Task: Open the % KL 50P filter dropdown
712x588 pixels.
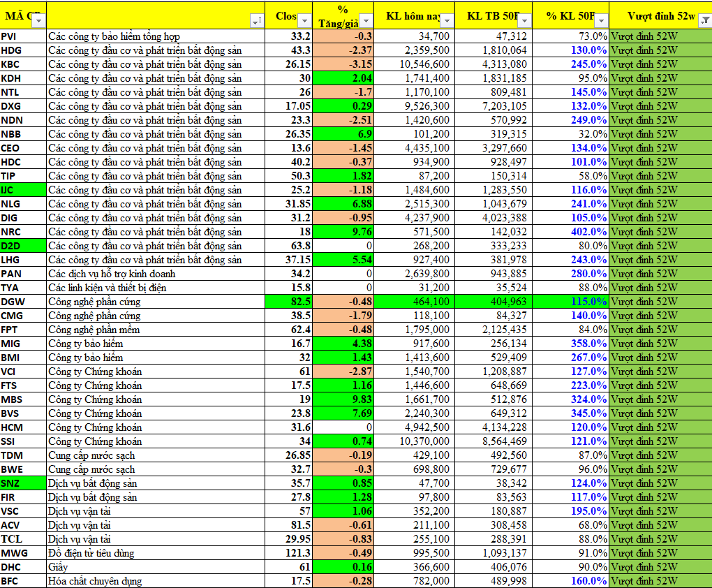Action: pyautogui.click(x=602, y=21)
